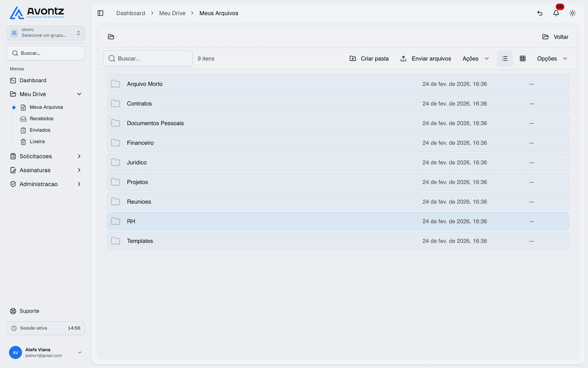Open Recebidos inbox
This screenshot has width=588, height=368.
point(41,119)
